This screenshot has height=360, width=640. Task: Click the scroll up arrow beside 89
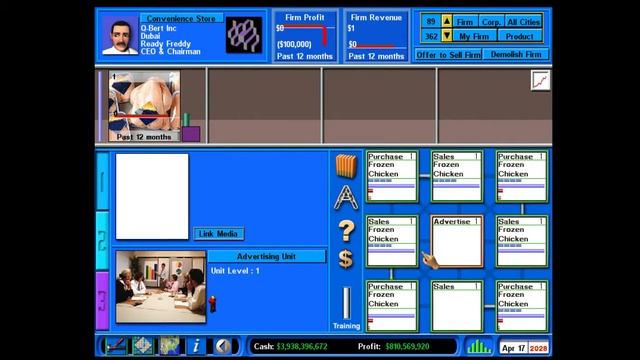coord(447,22)
